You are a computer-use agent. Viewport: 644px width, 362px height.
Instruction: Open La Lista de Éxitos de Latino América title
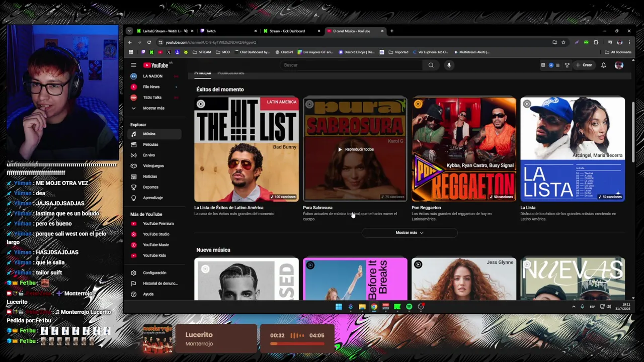(229, 208)
